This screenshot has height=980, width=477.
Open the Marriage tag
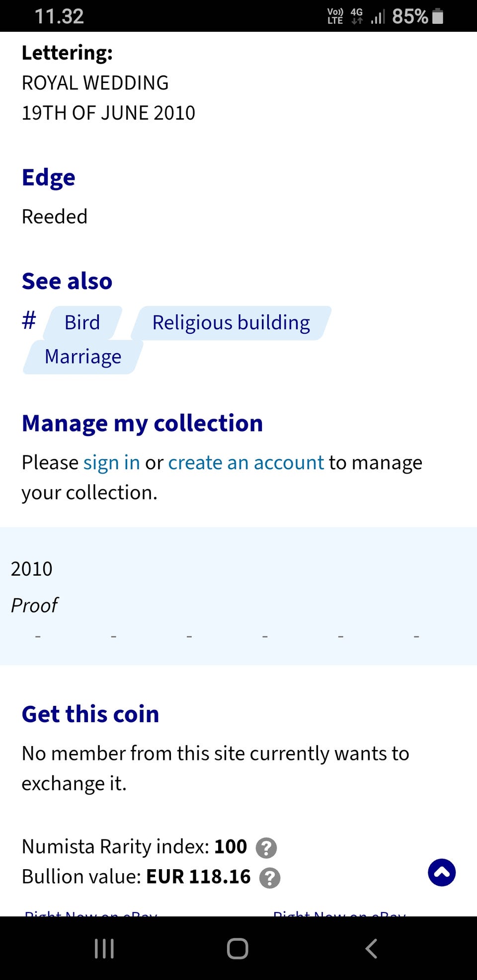[x=83, y=357]
